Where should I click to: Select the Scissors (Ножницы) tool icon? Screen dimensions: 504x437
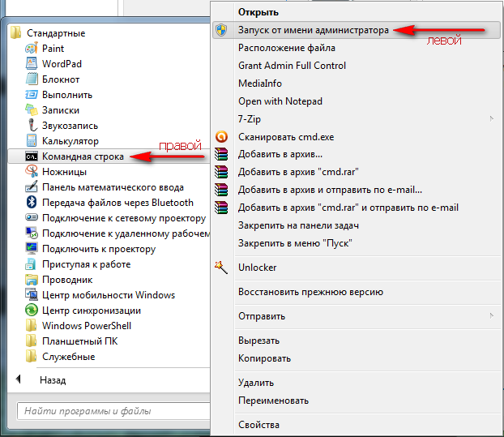coord(32,171)
